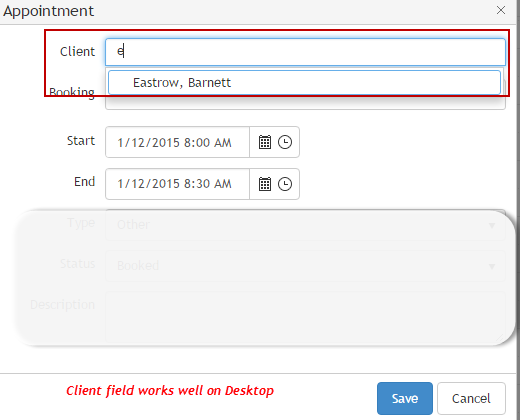Expand the Type dropdown showing Other
This screenshot has width=520, height=420.
pos(305,225)
